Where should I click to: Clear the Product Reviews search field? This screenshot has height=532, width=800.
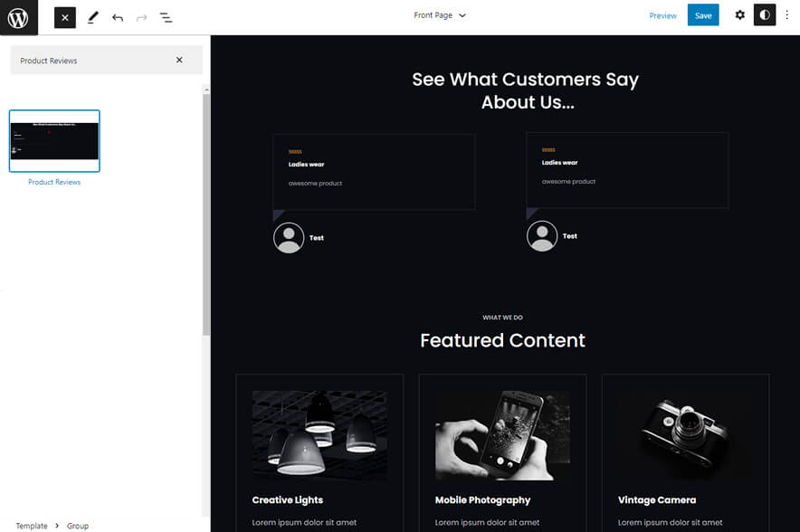point(178,60)
